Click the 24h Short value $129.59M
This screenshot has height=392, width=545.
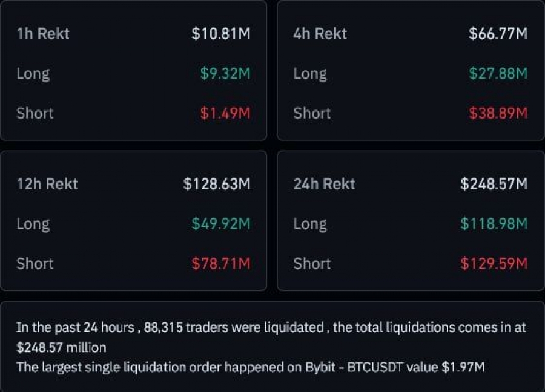494,264
